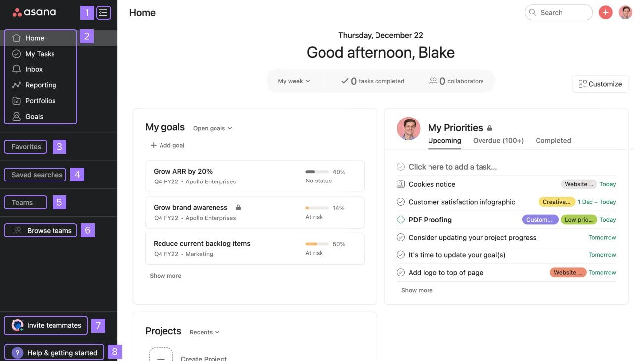Click the Search field
644x361 pixels.
(x=558, y=12)
